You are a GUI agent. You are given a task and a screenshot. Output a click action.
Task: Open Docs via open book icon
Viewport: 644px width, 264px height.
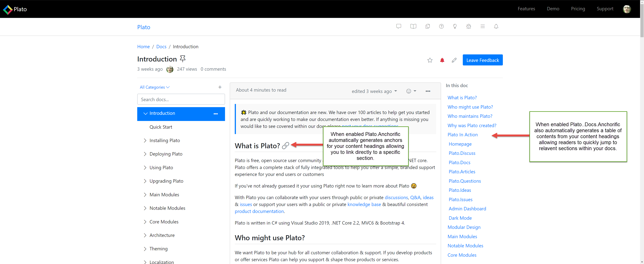tap(413, 26)
